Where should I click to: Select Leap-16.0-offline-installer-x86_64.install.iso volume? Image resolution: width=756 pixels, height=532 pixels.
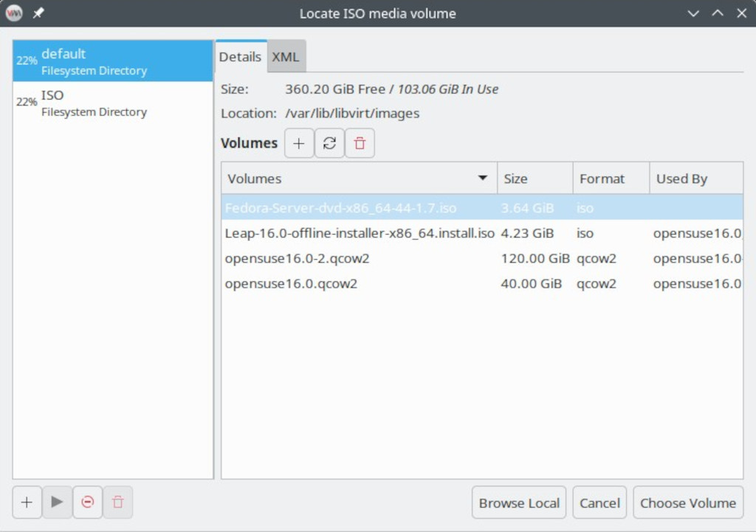click(482, 233)
